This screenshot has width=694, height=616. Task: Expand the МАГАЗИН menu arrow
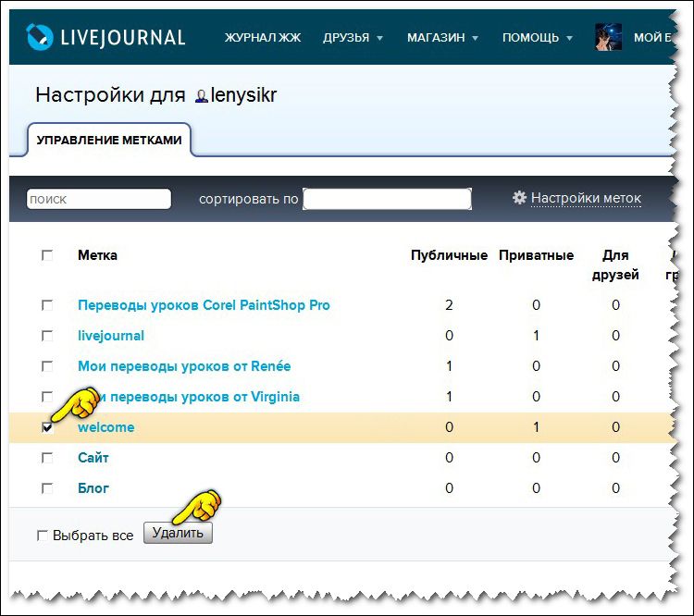coord(475,39)
